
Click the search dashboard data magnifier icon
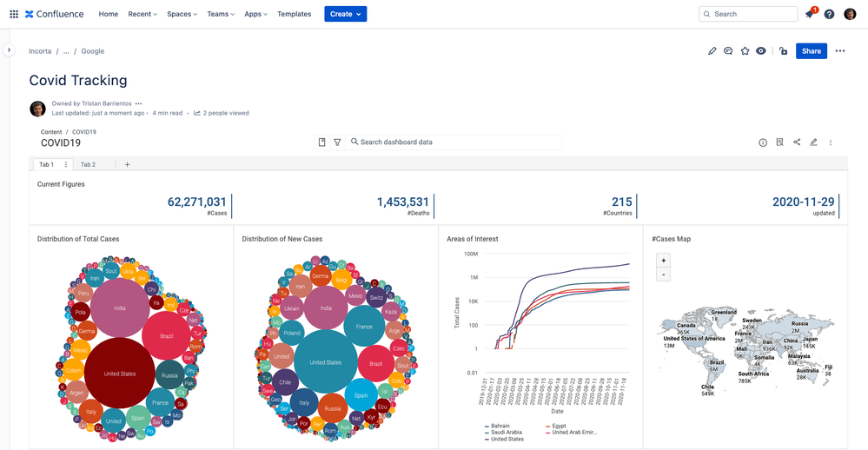pos(354,142)
